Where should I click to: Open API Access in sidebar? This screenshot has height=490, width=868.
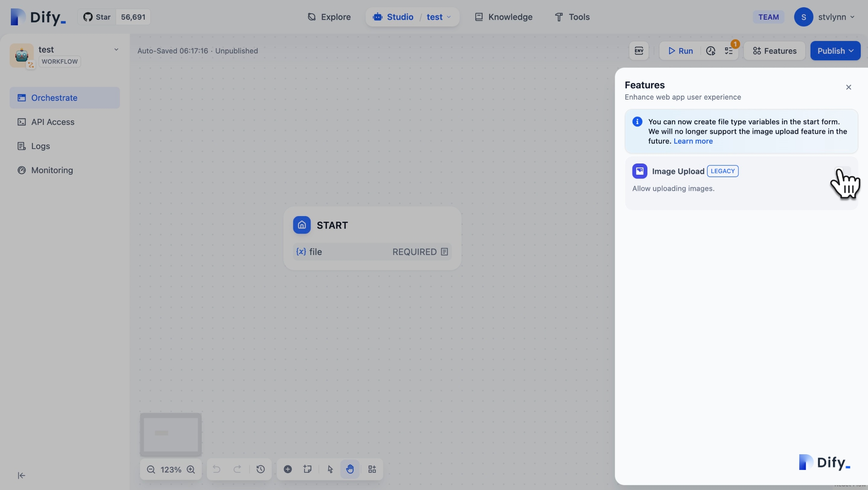[53, 122]
